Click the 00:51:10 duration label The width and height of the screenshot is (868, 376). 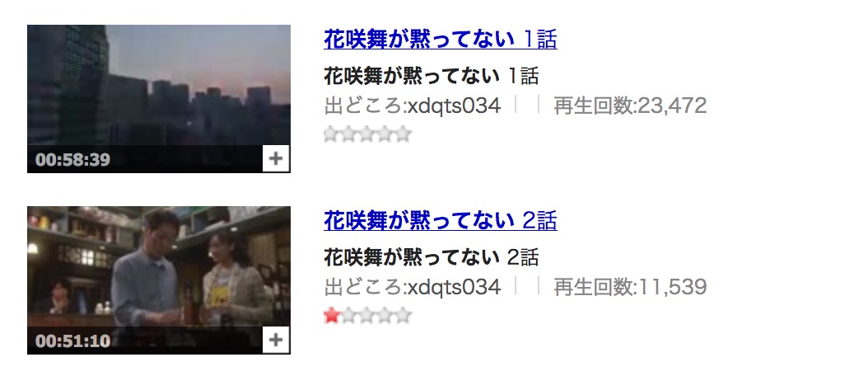(x=72, y=341)
